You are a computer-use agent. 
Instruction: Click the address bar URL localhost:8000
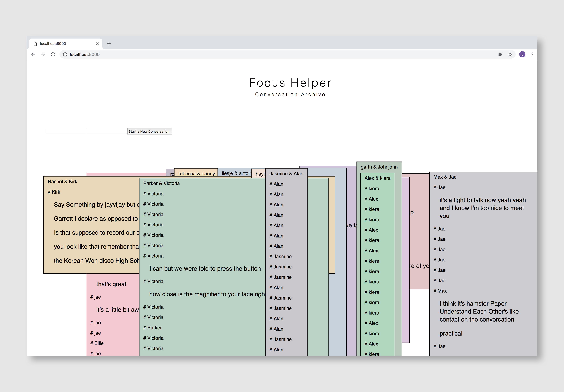coord(85,54)
